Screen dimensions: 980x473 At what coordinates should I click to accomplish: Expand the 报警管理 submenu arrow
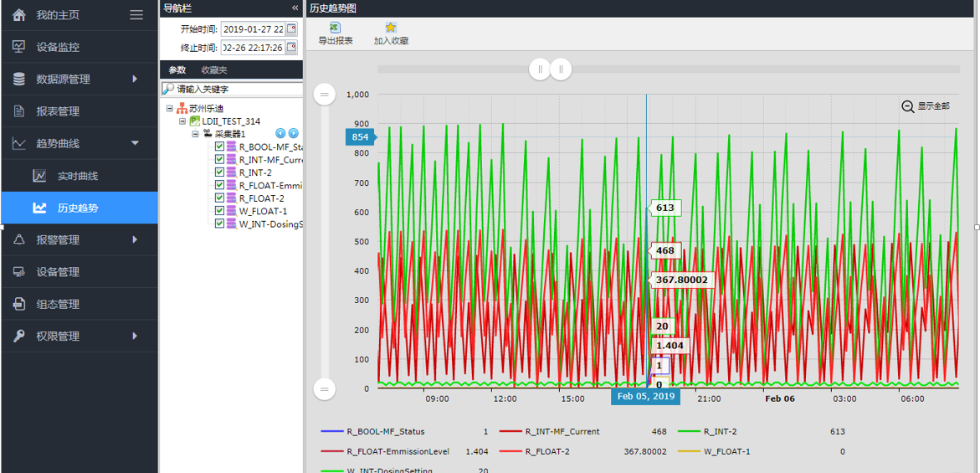[x=135, y=240]
